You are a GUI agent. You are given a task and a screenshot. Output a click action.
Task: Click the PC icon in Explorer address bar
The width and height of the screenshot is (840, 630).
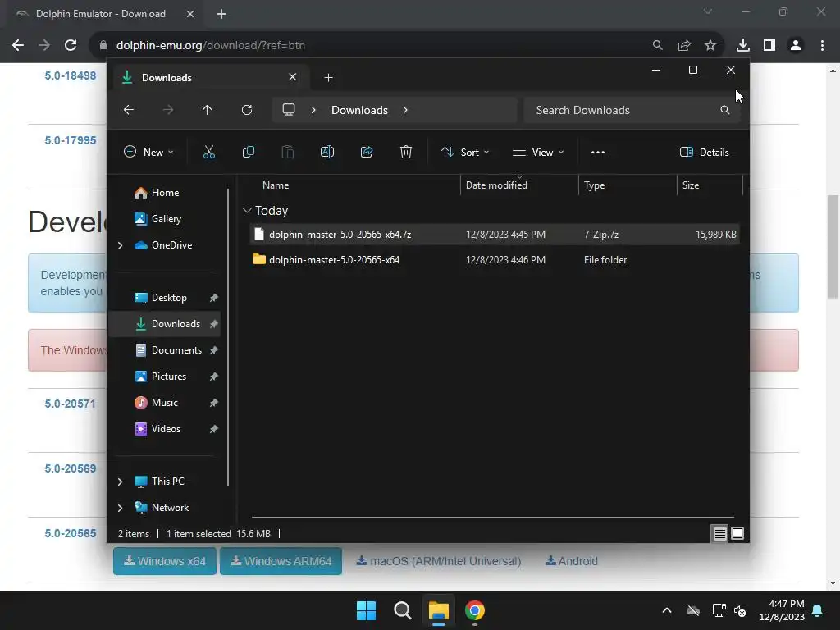point(289,110)
